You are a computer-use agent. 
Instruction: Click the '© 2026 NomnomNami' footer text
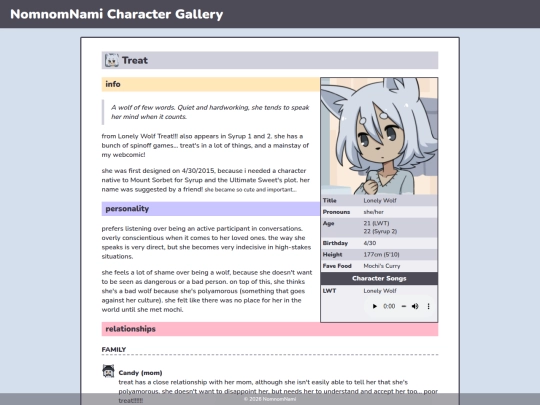pos(270,399)
